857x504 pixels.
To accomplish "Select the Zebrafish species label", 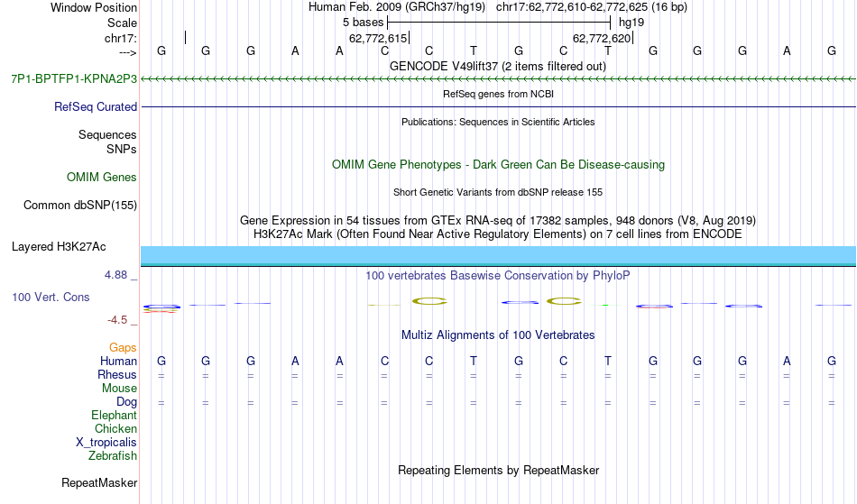I will click(x=113, y=455).
